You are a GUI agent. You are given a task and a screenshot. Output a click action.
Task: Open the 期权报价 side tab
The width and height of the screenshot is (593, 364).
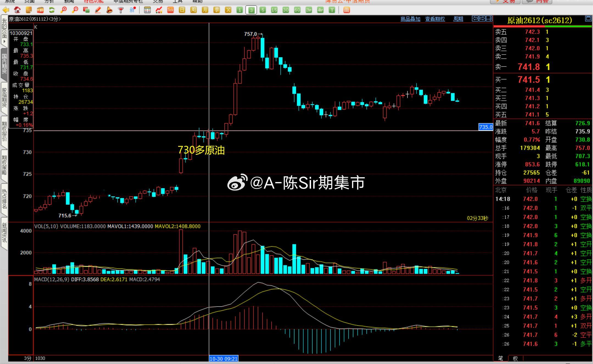(4, 131)
